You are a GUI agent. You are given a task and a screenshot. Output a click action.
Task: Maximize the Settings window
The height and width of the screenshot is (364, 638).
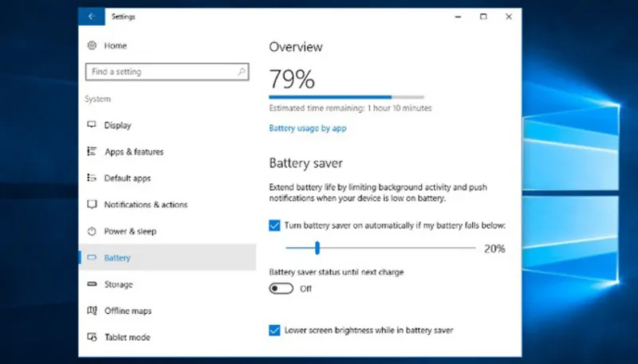pos(483,17)
